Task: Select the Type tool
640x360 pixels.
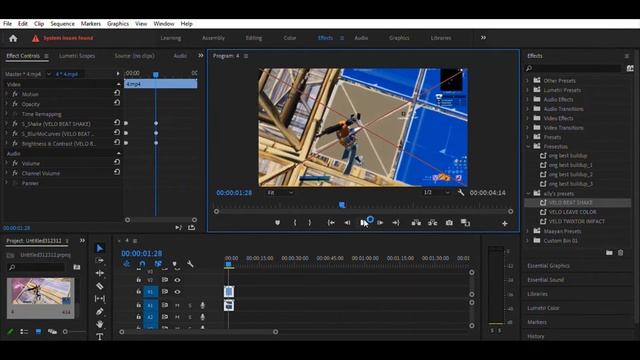Action: click(100, 336)
